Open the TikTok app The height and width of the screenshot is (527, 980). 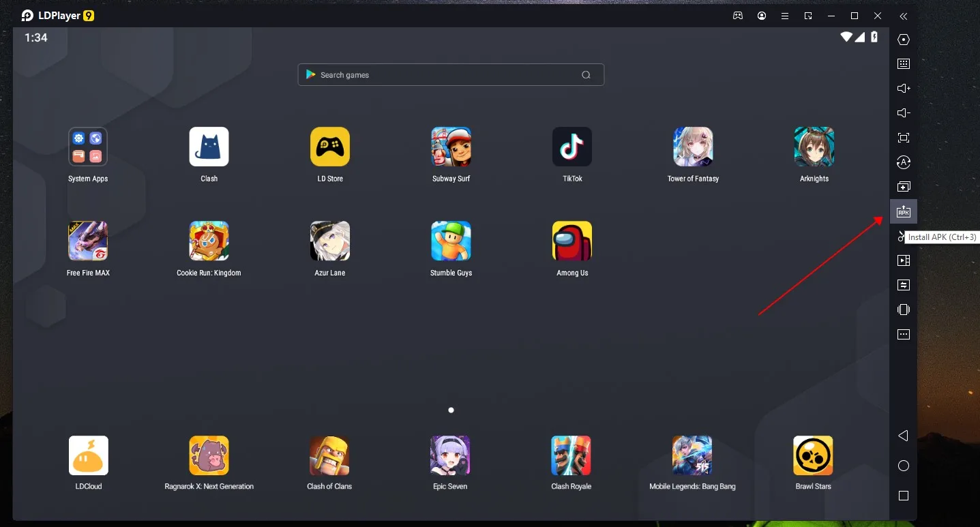click(x=572, y=147)
